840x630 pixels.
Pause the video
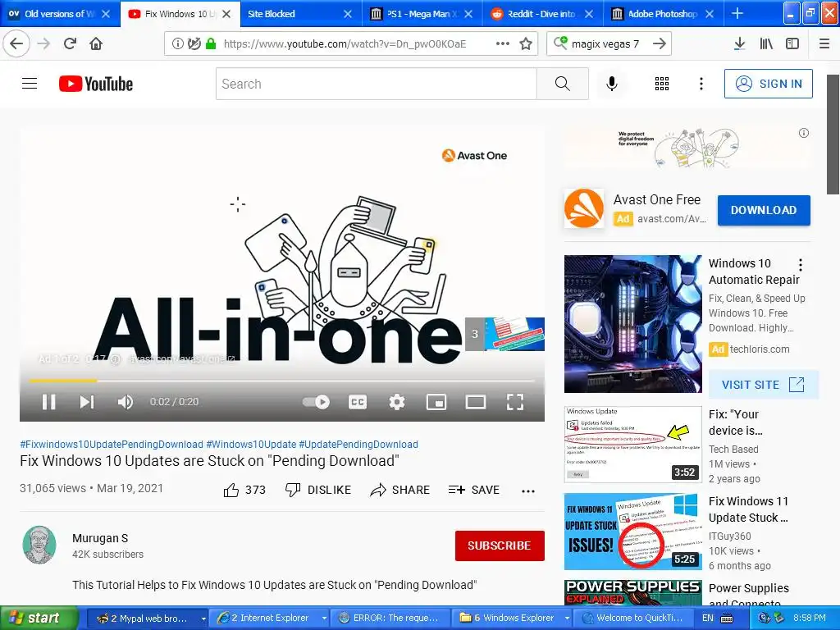click(48, 402)
